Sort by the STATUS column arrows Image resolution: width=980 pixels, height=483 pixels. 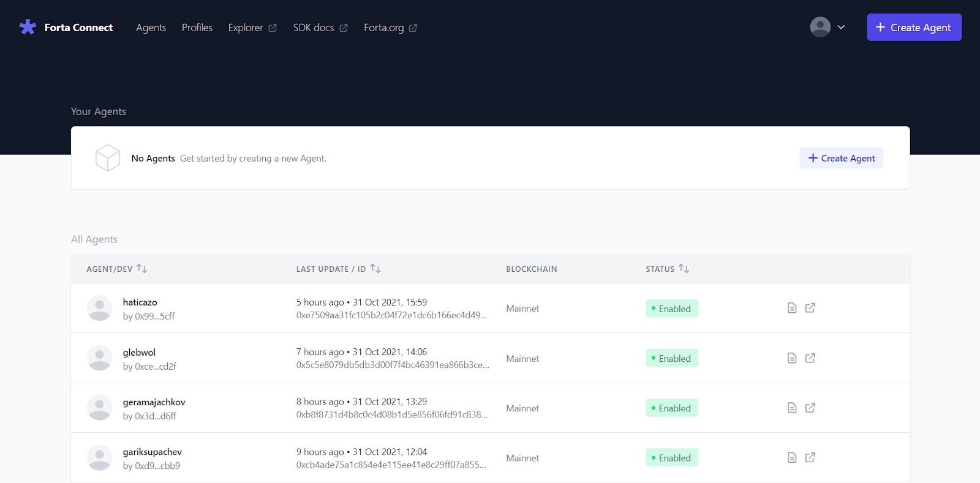(684, 269)
